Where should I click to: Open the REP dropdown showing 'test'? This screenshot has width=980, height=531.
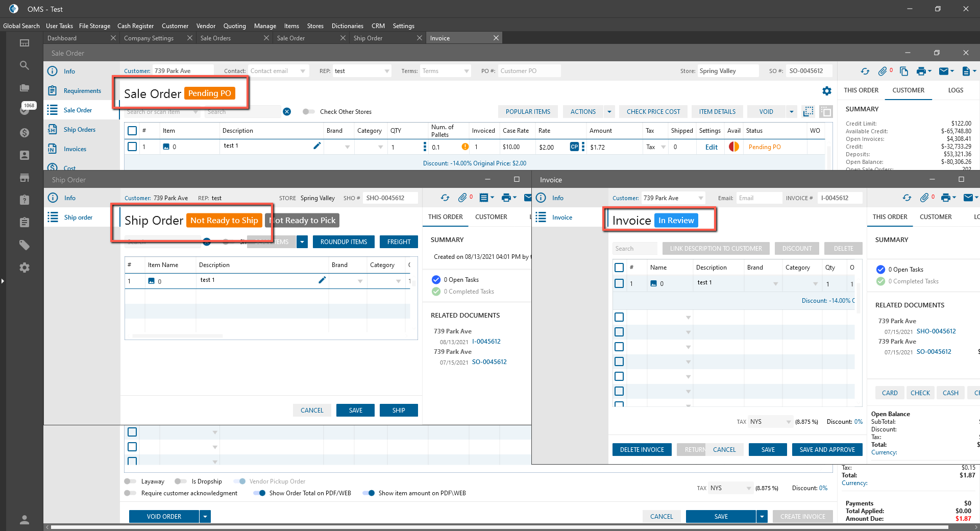click(387, 71)
